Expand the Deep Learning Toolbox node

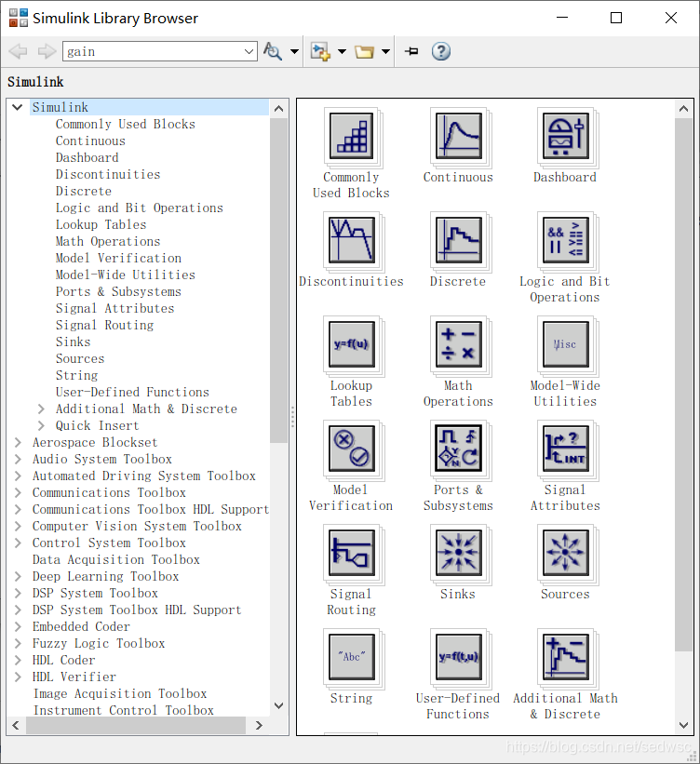(x=18, y=576)
